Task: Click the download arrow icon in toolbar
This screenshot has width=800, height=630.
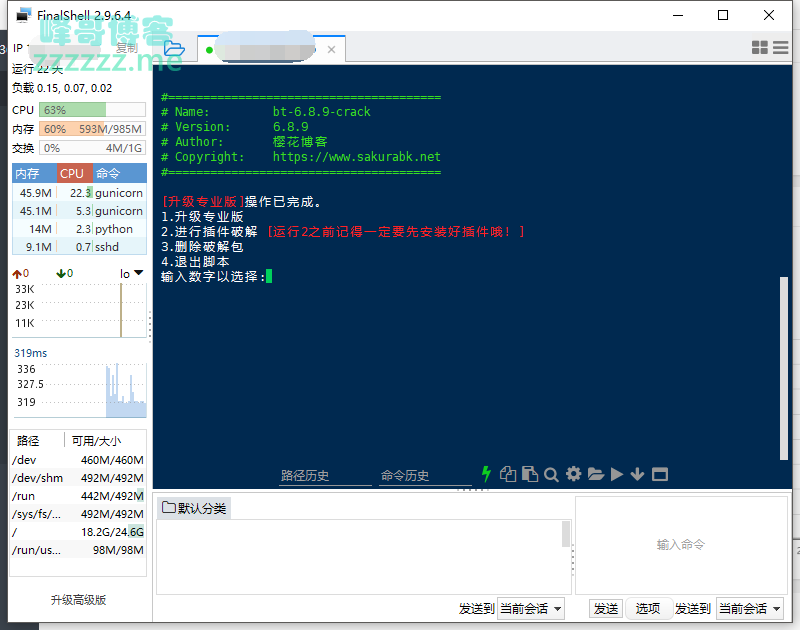Action: click(x=637, y=474)
